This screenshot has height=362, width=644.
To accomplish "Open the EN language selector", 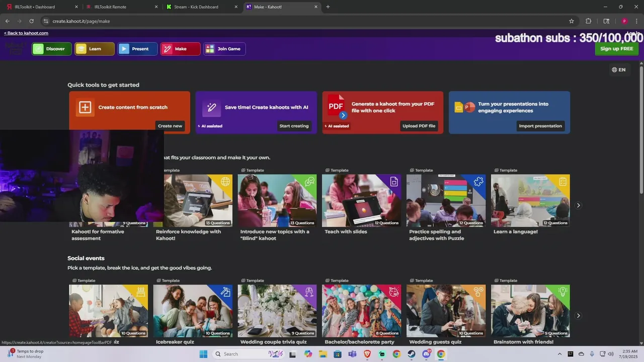I will [618, 70].
